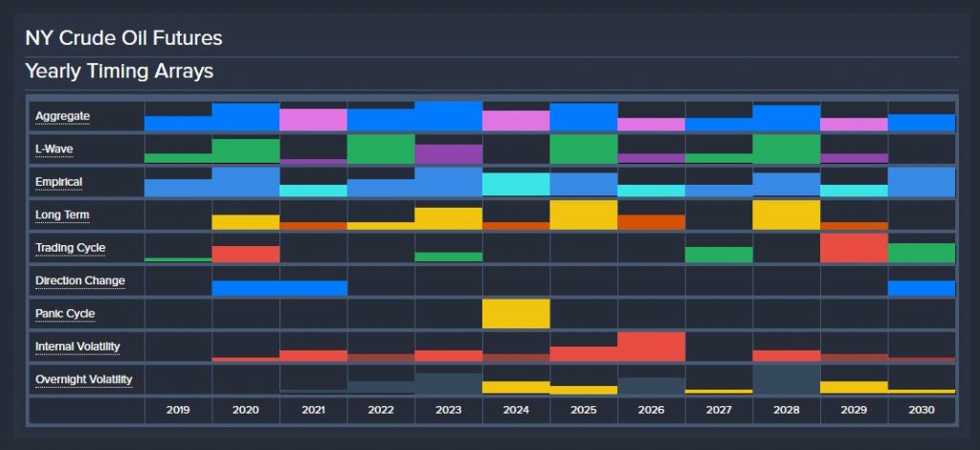Open the Aggregate row label

(62, 116)
